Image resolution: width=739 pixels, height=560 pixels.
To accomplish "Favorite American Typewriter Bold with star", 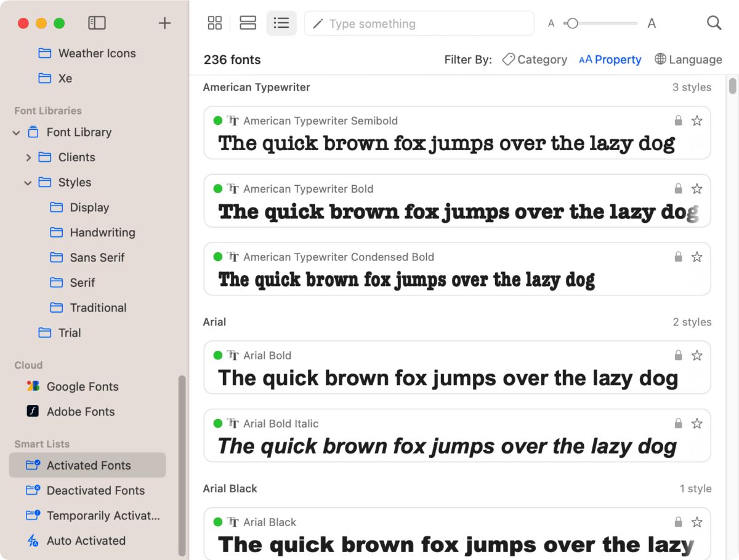I will [x=697, y=188].
